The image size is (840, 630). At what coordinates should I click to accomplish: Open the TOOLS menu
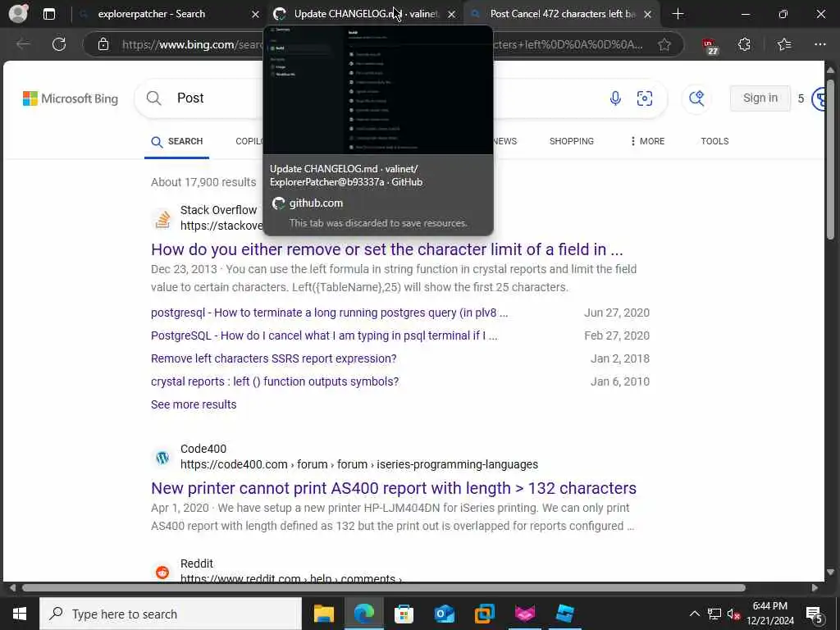click(x=714, y=141)
